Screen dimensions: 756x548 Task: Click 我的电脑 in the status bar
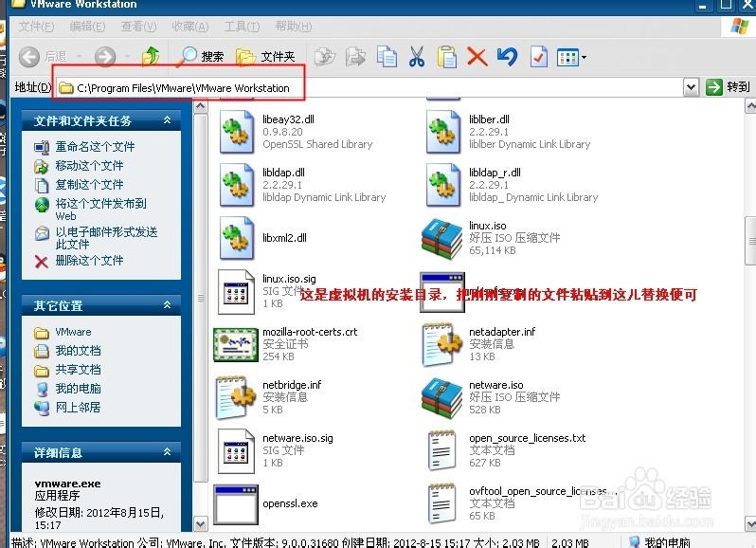(x=668, y=542)
